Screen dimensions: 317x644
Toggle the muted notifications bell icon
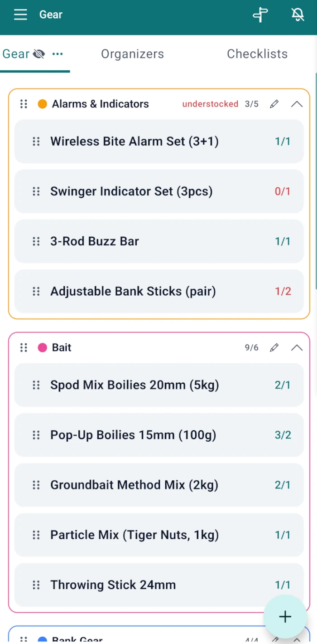298,15
